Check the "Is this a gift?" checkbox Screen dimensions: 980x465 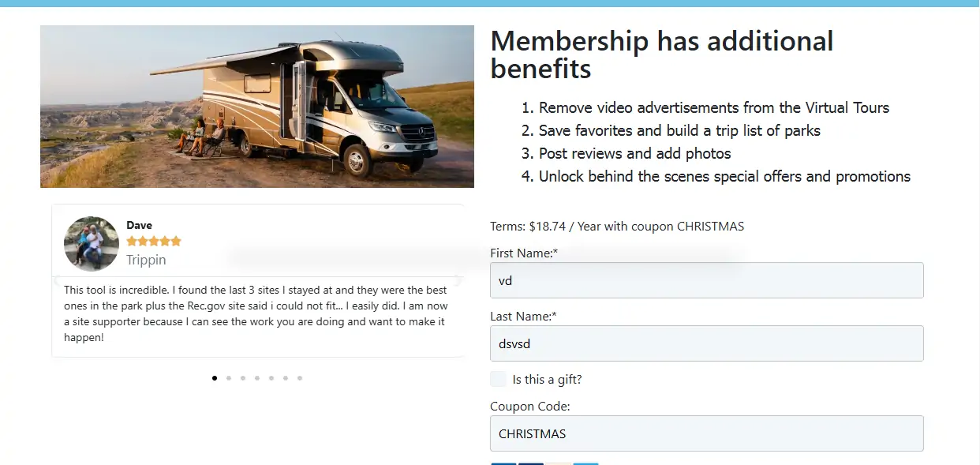tap(498, 379)
